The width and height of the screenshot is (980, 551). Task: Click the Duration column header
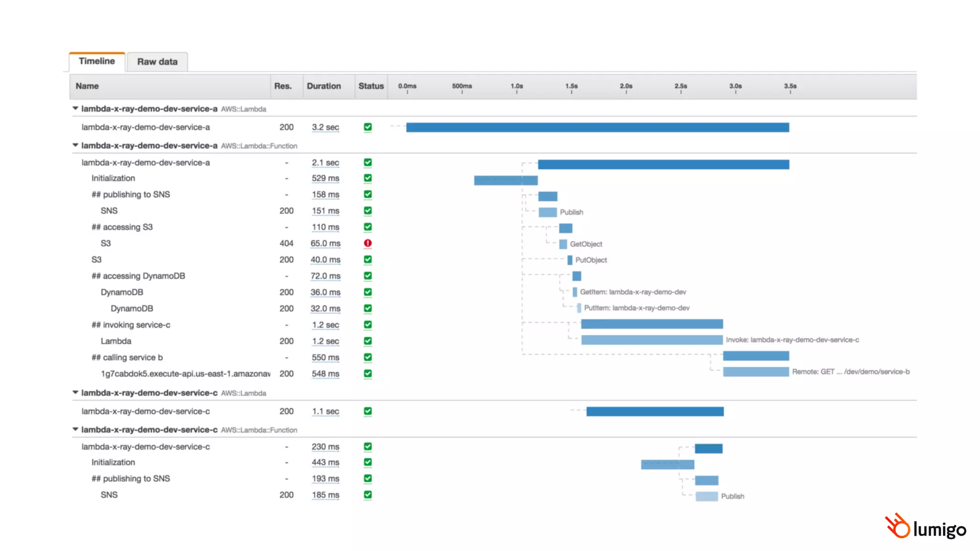[x=324, y=86]
